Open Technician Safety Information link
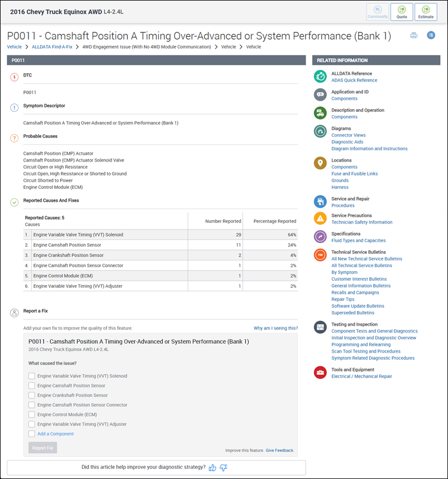The height and width of the screenshot is (479, 448). pos(362,222)
